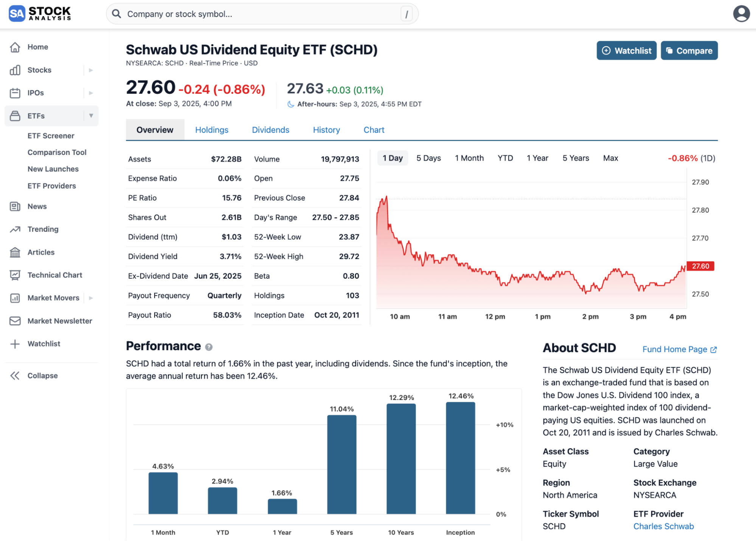The image size is (756, 541).
Task: Open New Launches in the sidebar
Action: click(x=53, y=169)
